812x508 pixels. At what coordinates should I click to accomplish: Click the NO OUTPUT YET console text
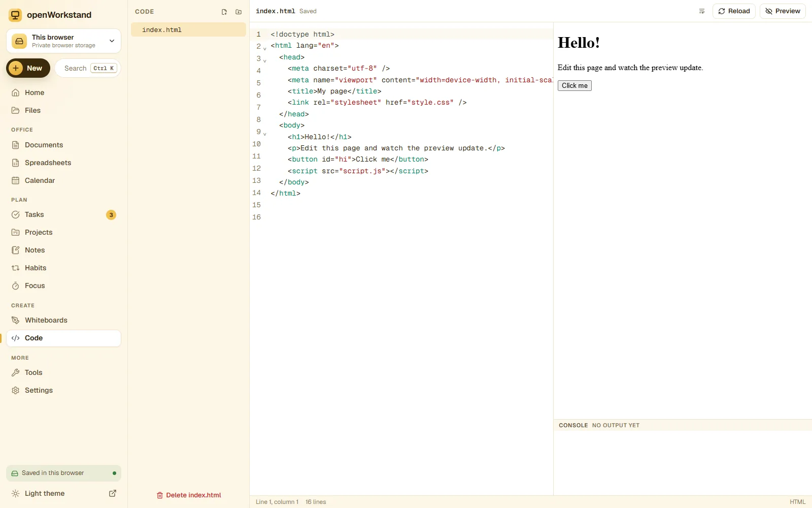pyautogui.click(x=616, y=425)
